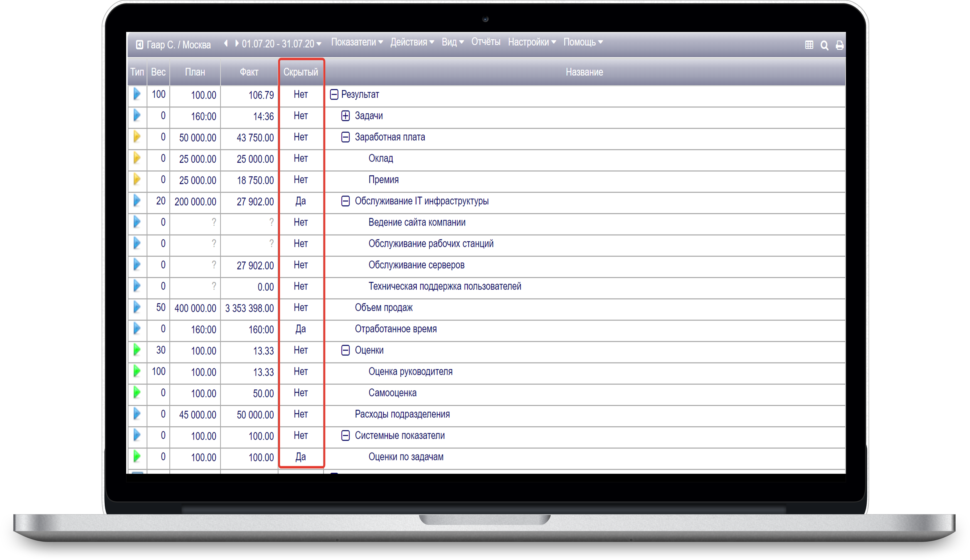Go to previous period arrow
This screenshot has width=970, height=560.
pos(226,43)
